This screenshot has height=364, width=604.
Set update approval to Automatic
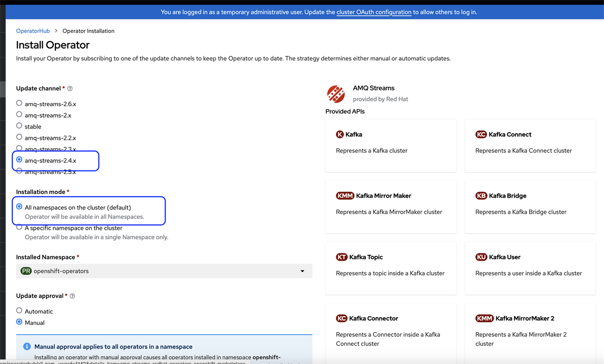pos(19,311)
